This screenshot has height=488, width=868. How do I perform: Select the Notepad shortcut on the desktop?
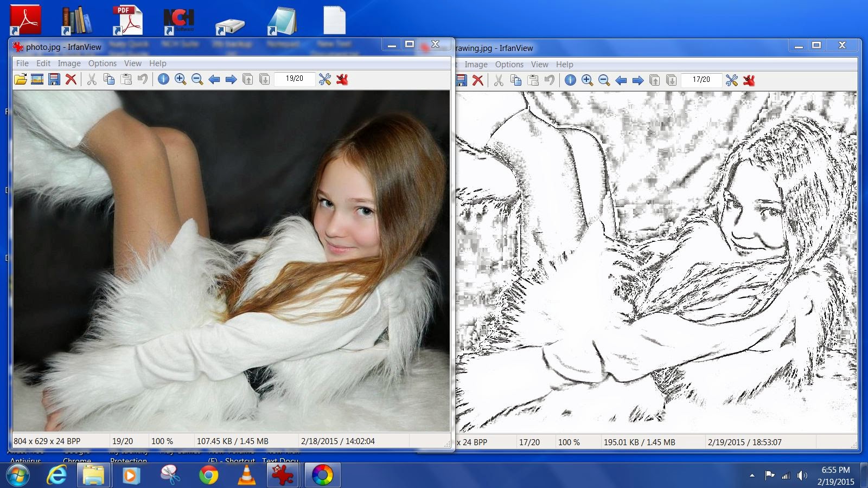[282, 25]
